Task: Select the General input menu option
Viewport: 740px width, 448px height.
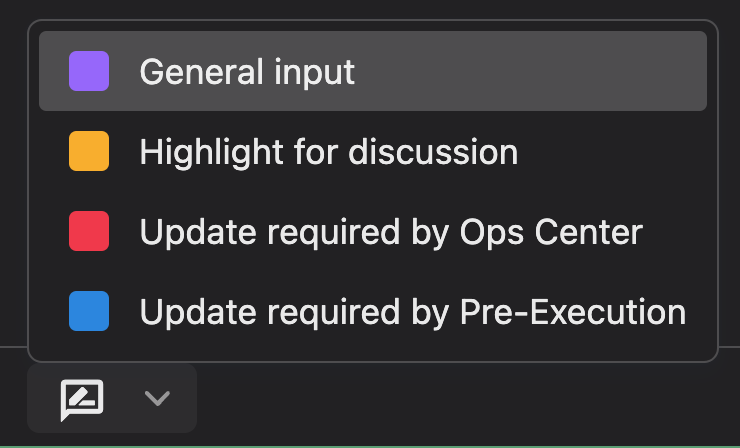Action: click(372, 71)
